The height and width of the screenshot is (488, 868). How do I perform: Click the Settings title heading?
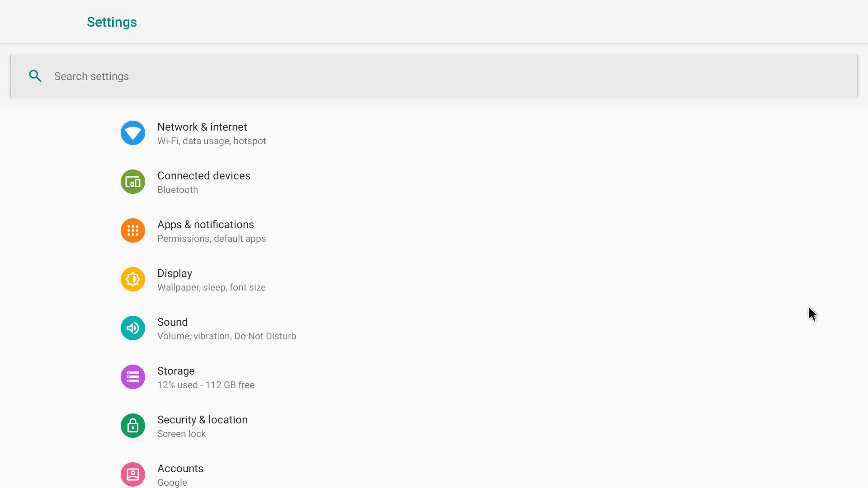(x=112, y=22)
